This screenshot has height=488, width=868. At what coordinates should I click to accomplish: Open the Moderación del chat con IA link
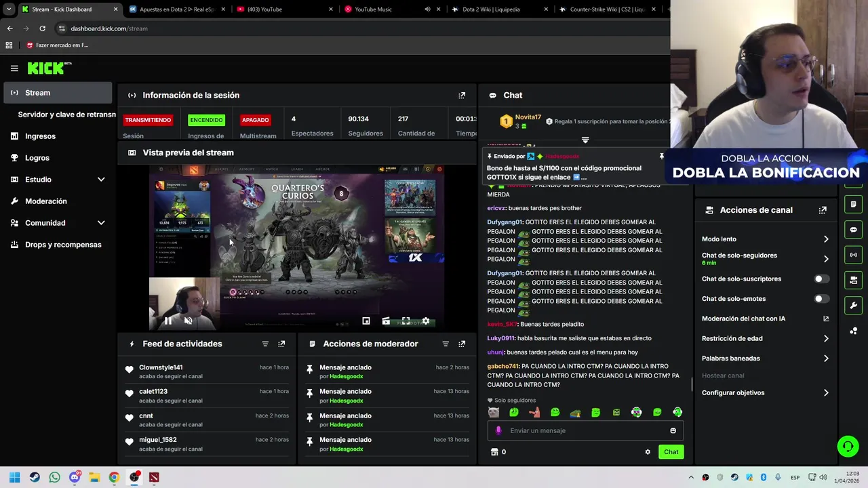(x=766, y=319)
